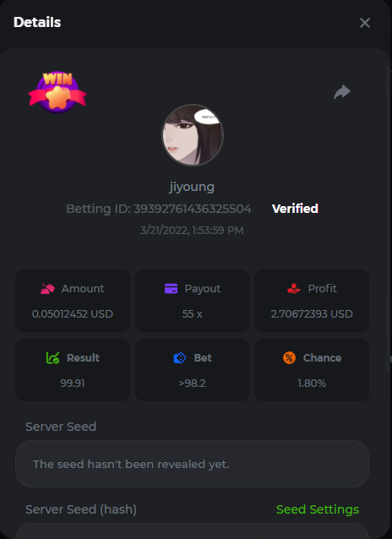This screenshot has width=392, height=539.
Task: Click the jiyoung username
Action: tap(192, 187)
